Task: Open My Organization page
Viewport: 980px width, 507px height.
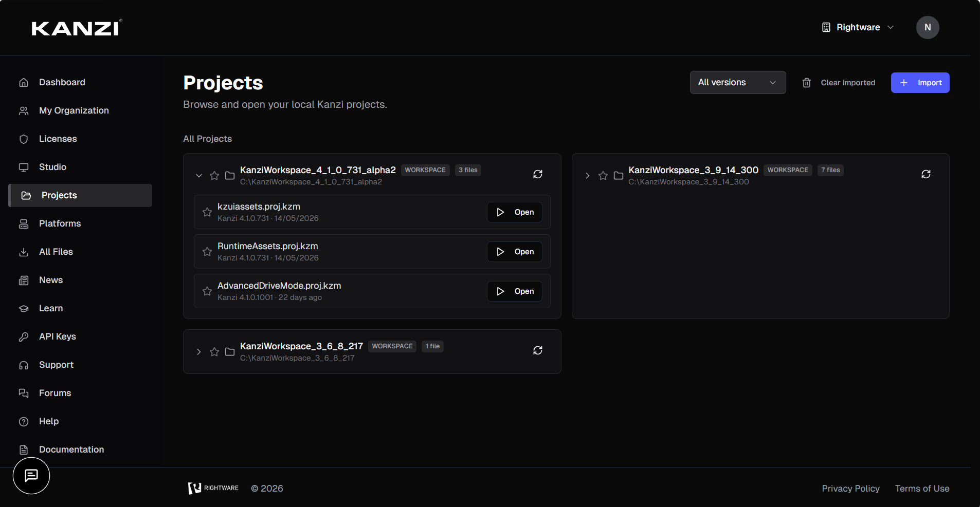Action: (80, 110)
